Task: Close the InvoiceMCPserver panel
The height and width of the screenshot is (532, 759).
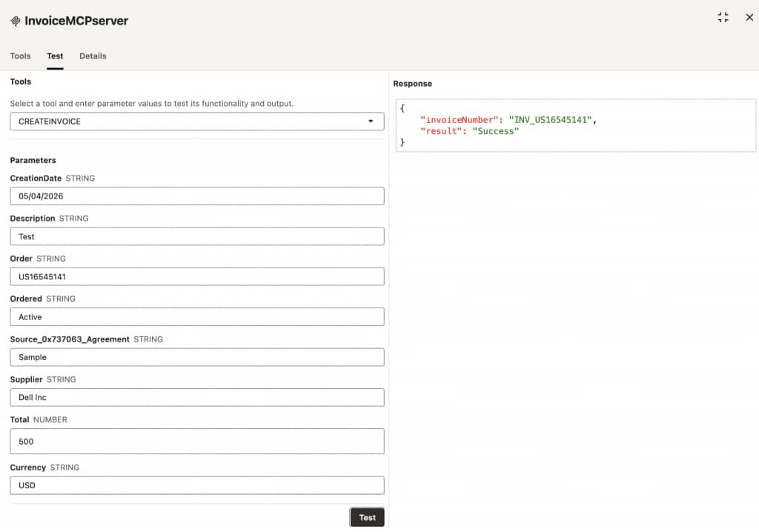Action: 749,18
